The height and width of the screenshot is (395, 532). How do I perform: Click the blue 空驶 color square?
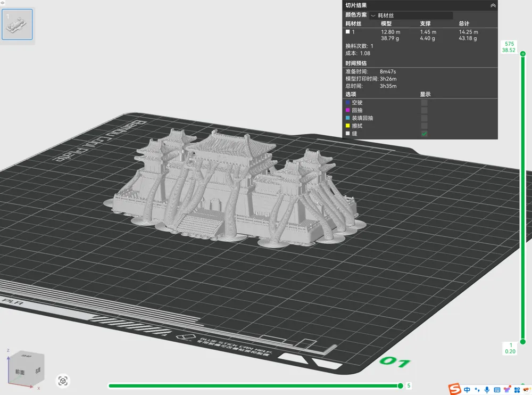[x=347, y=102]
